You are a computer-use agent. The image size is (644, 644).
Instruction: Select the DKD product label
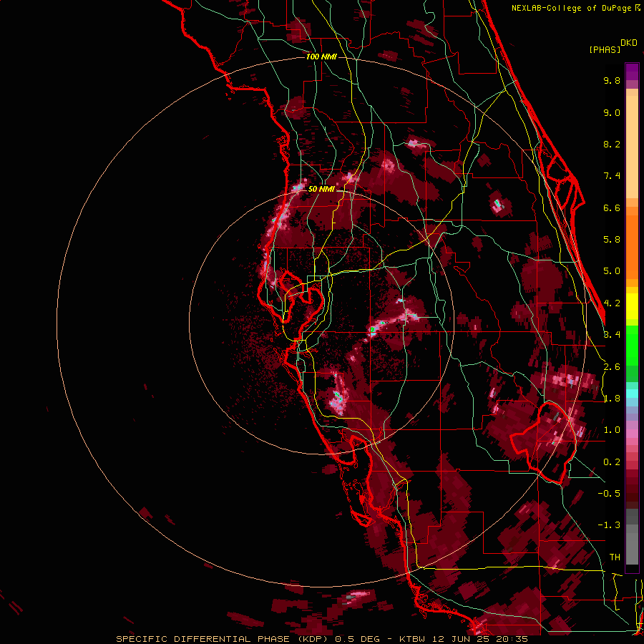pyautogui.click(x=629, y=43)
